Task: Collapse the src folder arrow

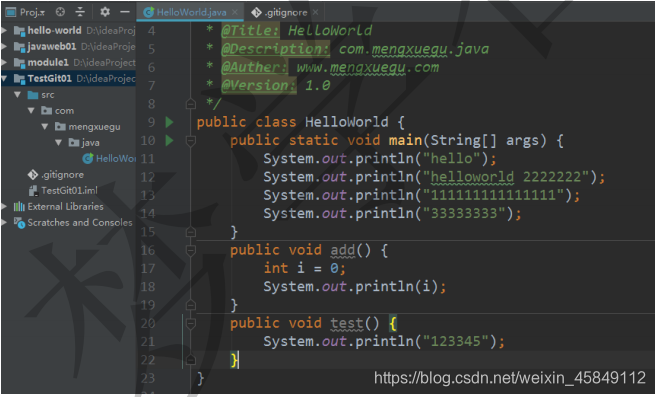Action: [18, 95]
